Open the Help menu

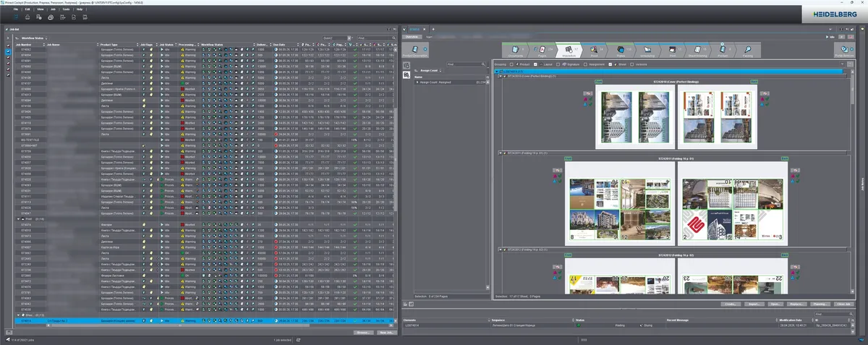point(80,9)
